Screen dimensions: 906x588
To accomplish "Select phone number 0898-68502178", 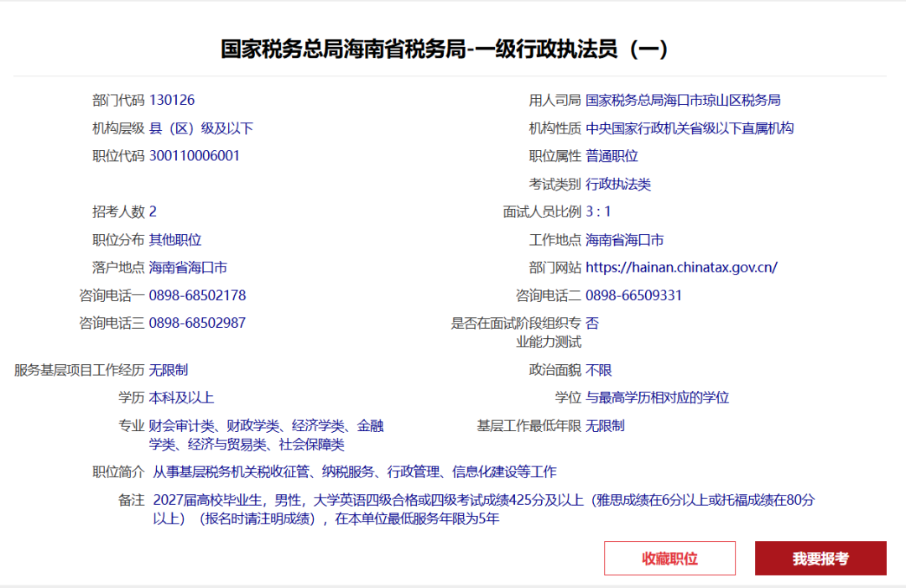I will [197, 296].
